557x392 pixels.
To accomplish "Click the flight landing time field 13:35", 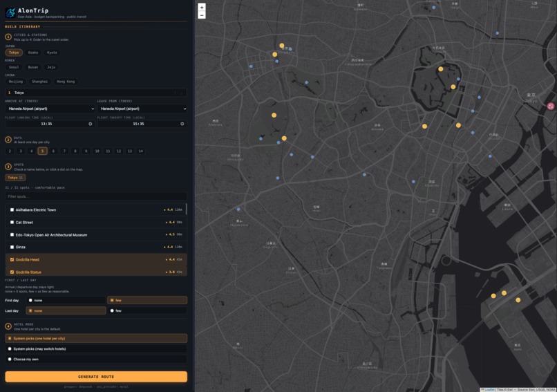I will click(50, 124).
